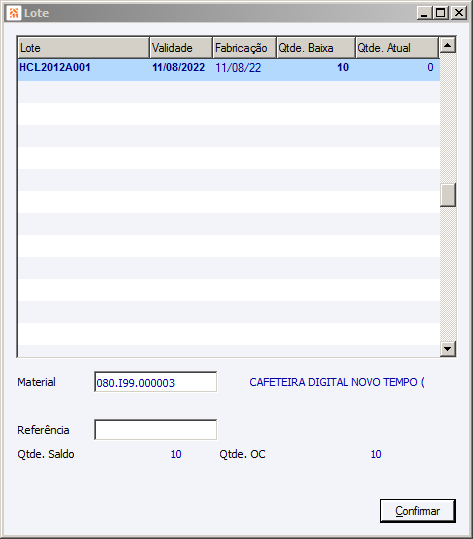
Task: Click the vertical scrollbar thumb
Action: pyautogui.click(x=448, y=195)
